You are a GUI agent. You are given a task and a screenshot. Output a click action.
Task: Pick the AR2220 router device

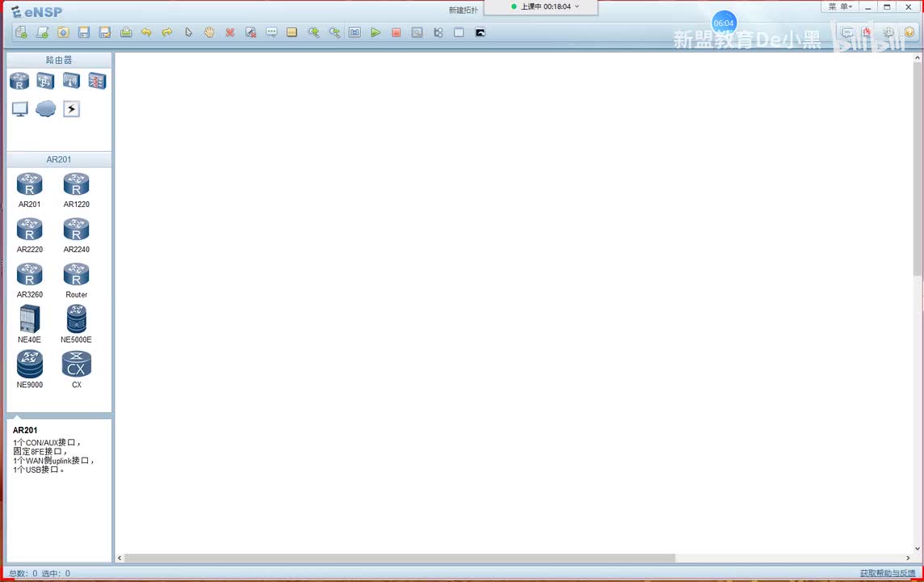pos(29,235)
